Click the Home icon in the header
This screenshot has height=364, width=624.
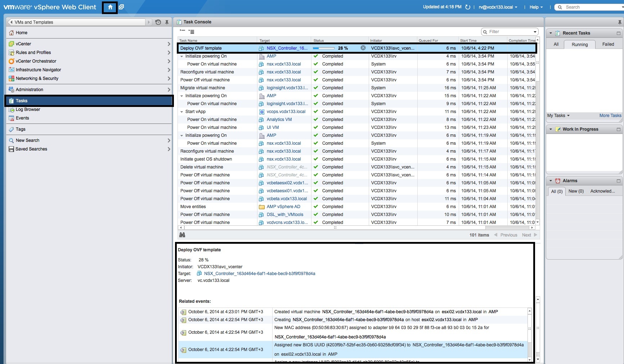pos(110,7)
